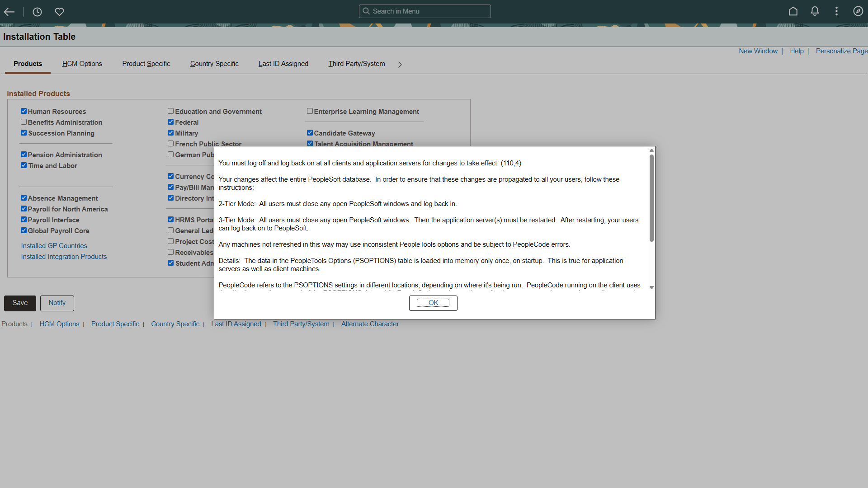The image size is (868, 488).
Task: Click bottom Third Party/System link
Action: pyautogui.click(x=301, y=324)
